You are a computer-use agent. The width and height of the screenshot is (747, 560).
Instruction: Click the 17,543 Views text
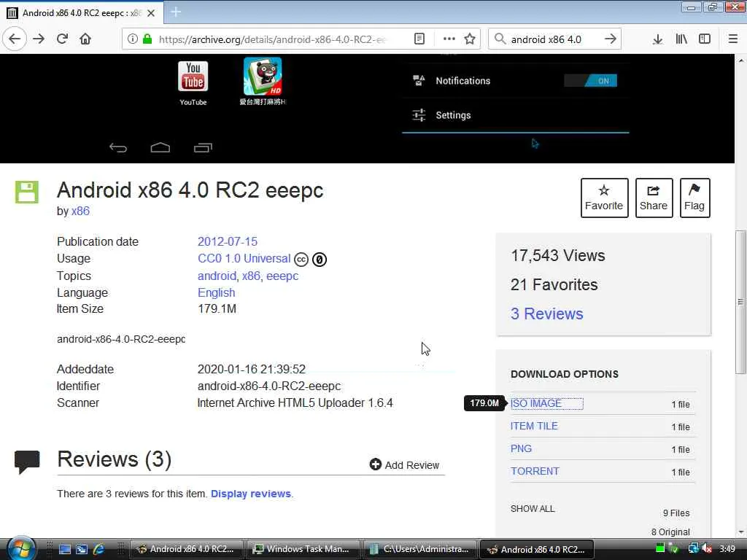coord(558,256)
